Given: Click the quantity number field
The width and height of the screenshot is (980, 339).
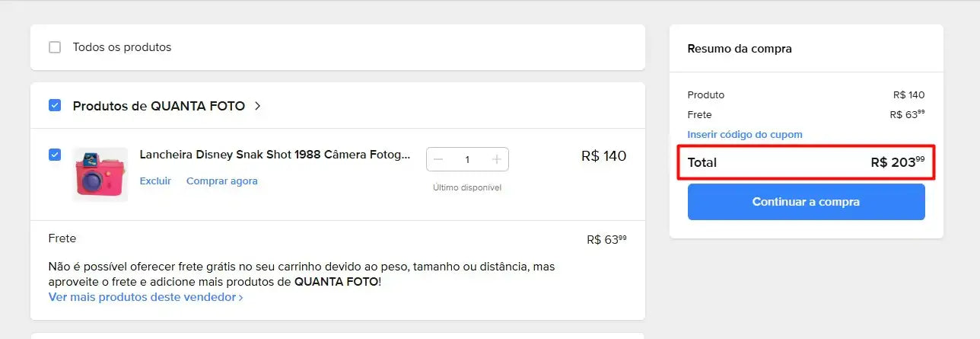Looking at the screenshot, I should (467, 159).
